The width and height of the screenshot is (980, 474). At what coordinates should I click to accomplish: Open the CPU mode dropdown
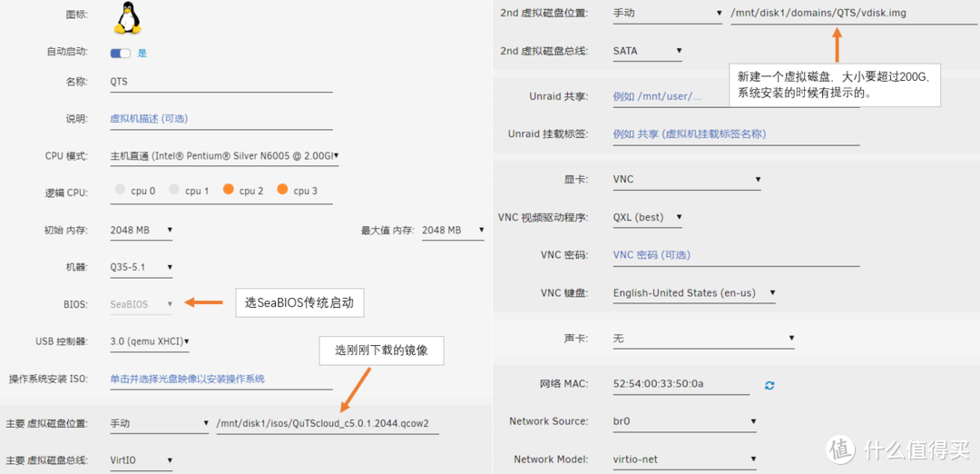[x=224, y=155]
